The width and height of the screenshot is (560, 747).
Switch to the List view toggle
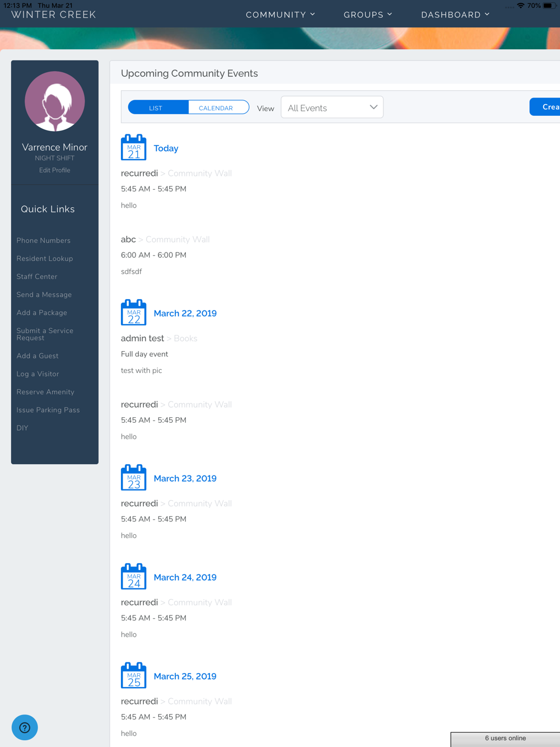coord(156,108)
